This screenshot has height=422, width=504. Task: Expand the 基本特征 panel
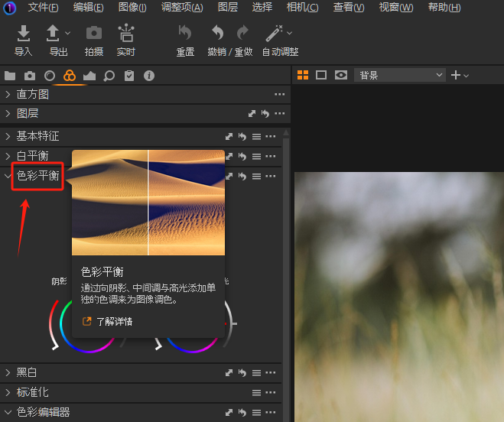8,136
